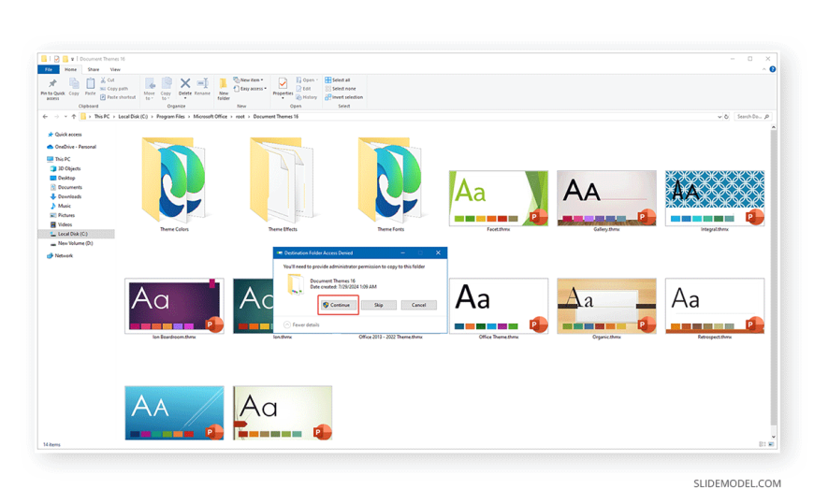This screenshot has width=814, height=504.
Task: Click the Properties checkmark icon
Action: coord(283,83)
